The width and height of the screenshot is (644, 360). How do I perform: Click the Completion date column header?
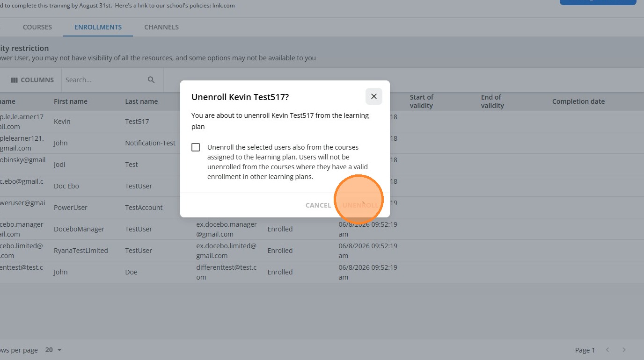point(578,101)
